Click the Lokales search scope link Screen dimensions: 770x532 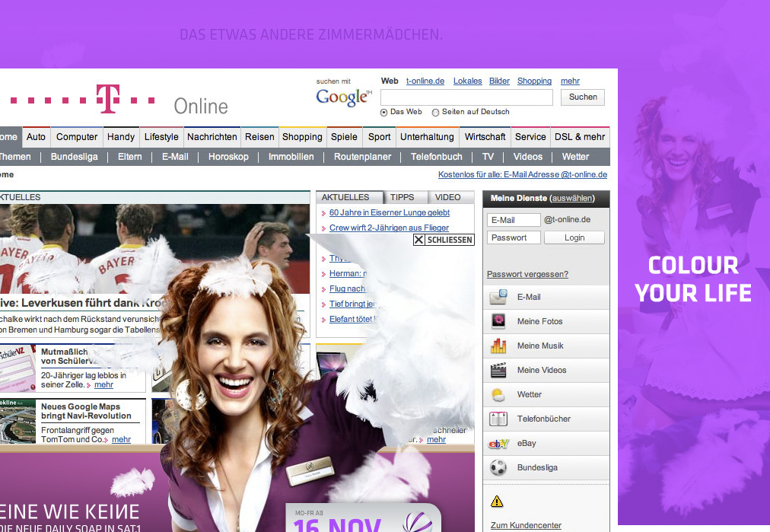click(x=467, y=81)
